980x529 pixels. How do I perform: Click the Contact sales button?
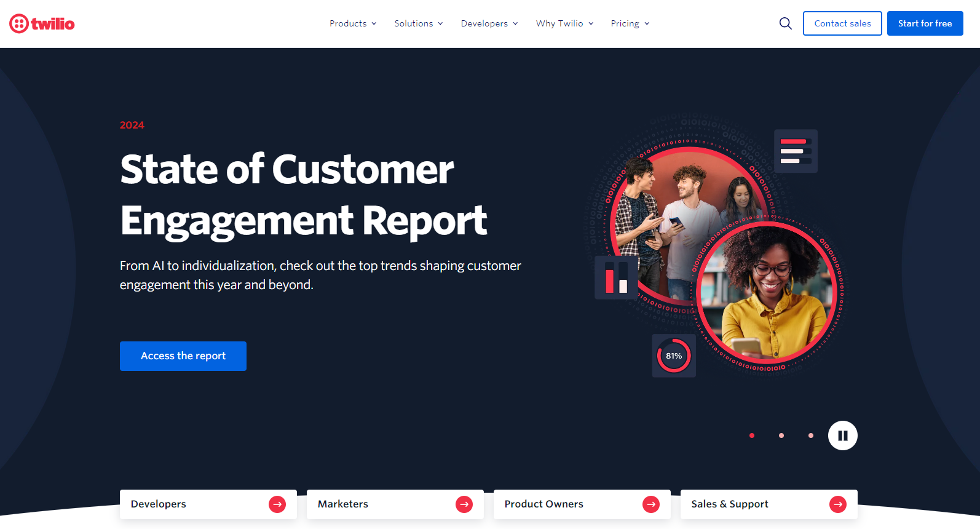click(x=842, y=23)
